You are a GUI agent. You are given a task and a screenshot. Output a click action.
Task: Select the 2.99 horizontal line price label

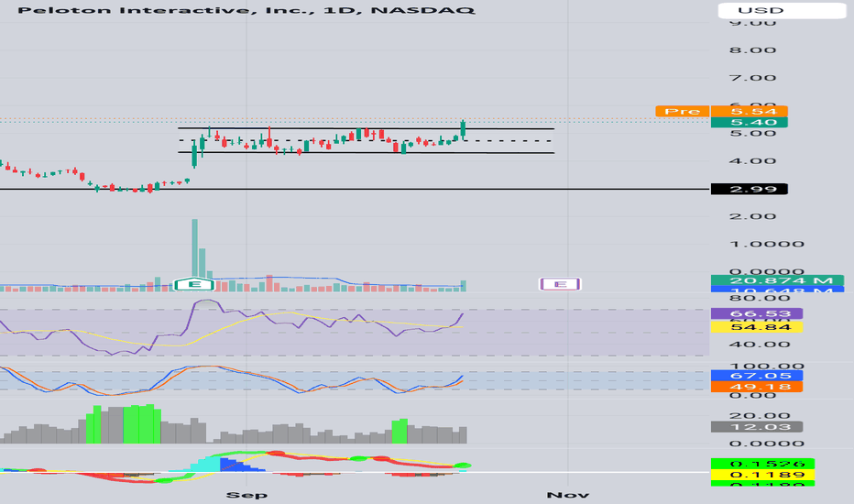coord(750,189)
